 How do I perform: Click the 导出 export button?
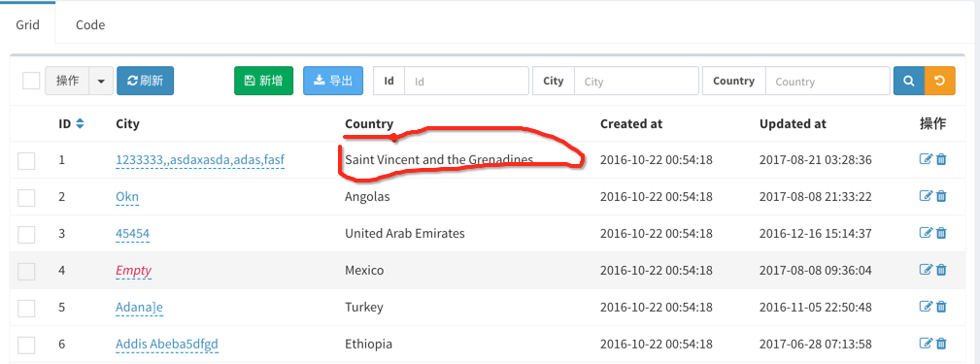pos(333,81)
